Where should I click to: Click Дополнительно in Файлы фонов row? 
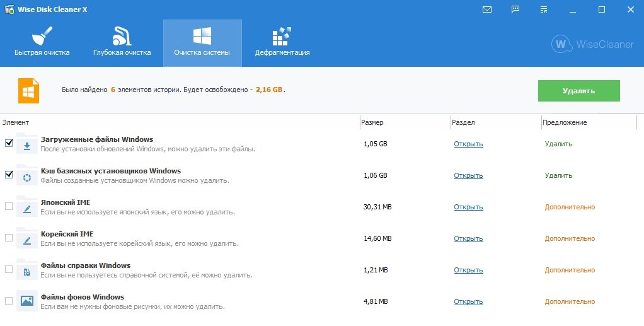tap(570, 302)
